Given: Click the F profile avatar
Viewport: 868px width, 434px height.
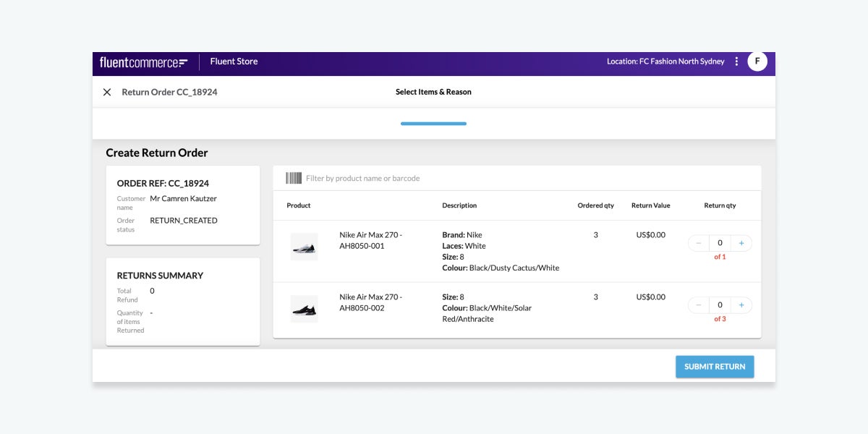Looking at the screenshot, I should [757, 61].
